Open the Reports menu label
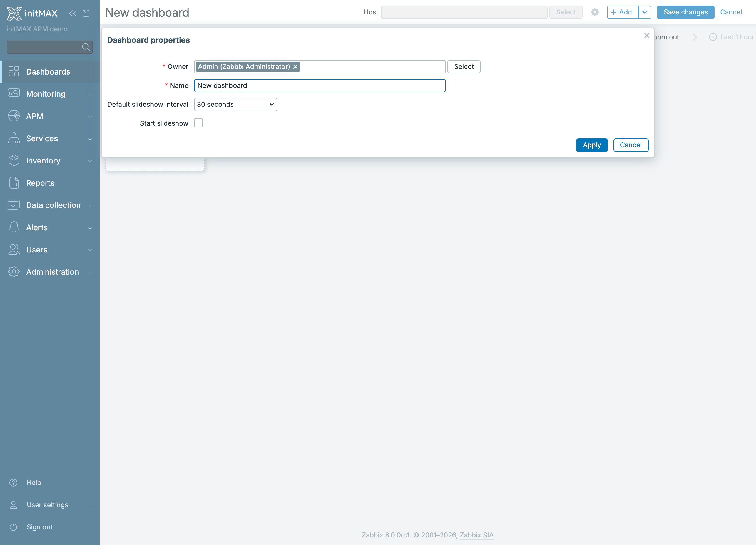Viewport: 756px width, 545px height. (x=40, y=183)
